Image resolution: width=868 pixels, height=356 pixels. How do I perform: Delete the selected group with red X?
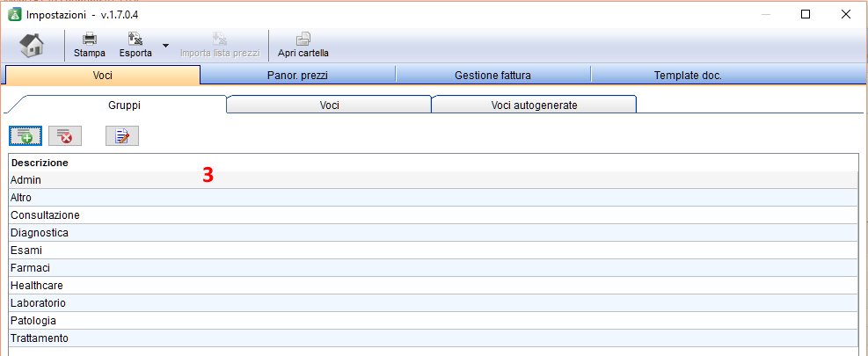coord(65,135)
